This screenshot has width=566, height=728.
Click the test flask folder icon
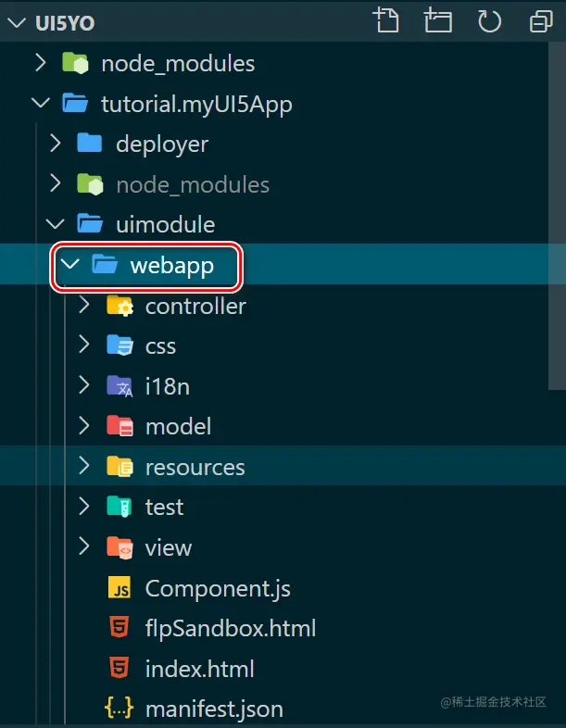119,507
